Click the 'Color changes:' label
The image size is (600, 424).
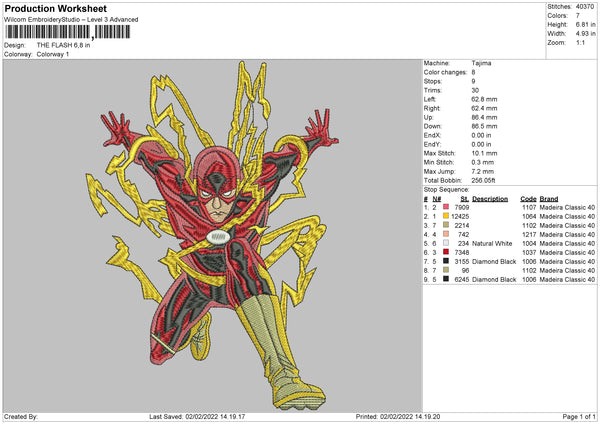pos(445,72)
